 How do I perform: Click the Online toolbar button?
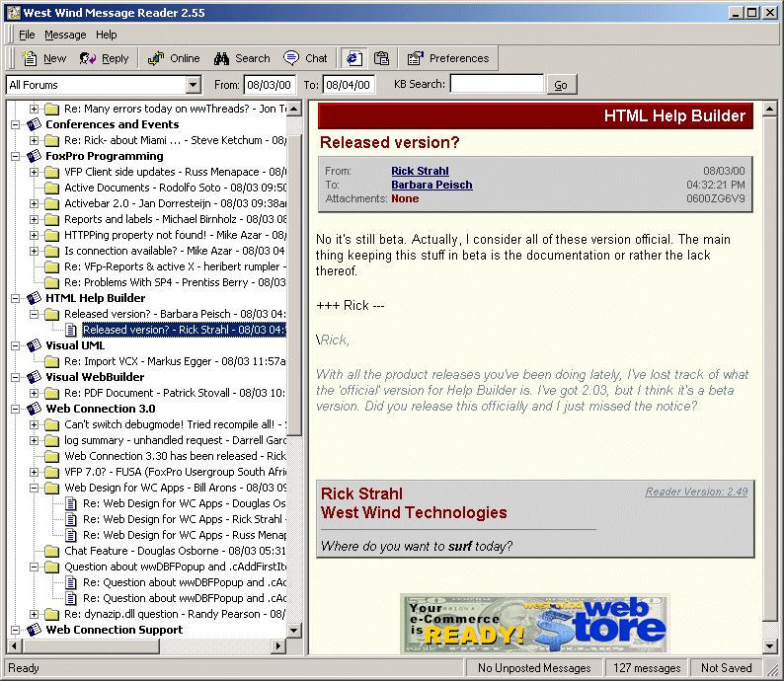click(x=174, y=58)
